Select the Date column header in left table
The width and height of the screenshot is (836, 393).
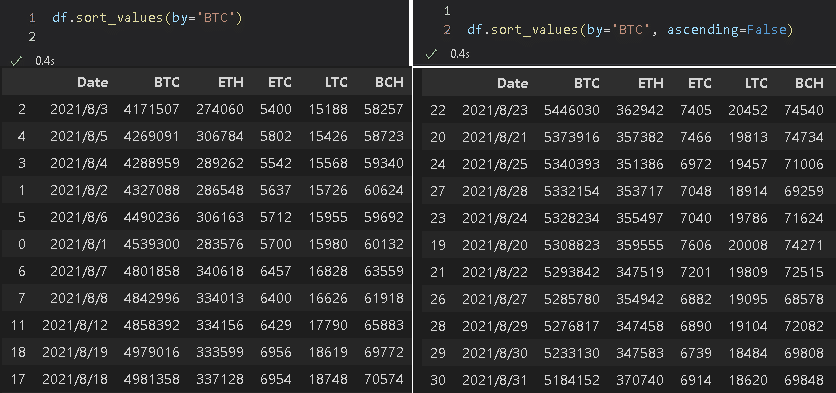[x=92, y=83]
